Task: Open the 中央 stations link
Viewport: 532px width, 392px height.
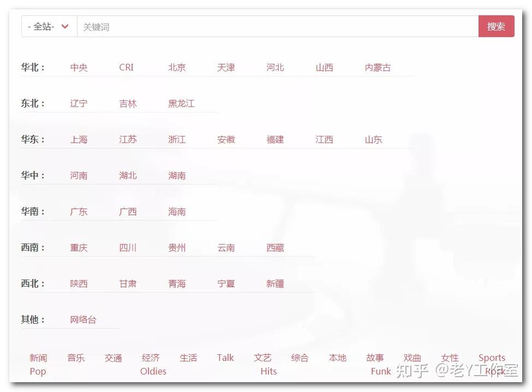Action: tap(79, 68)
